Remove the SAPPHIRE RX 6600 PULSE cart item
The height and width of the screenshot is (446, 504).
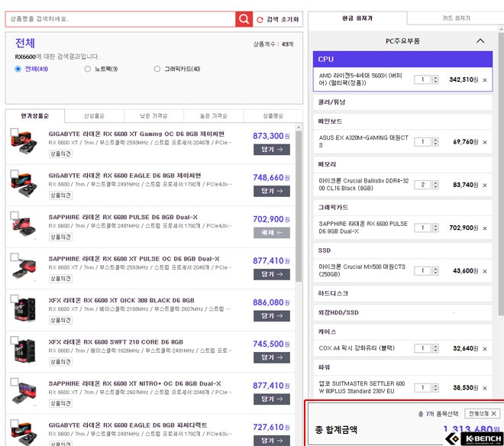[x=485, y=228]
